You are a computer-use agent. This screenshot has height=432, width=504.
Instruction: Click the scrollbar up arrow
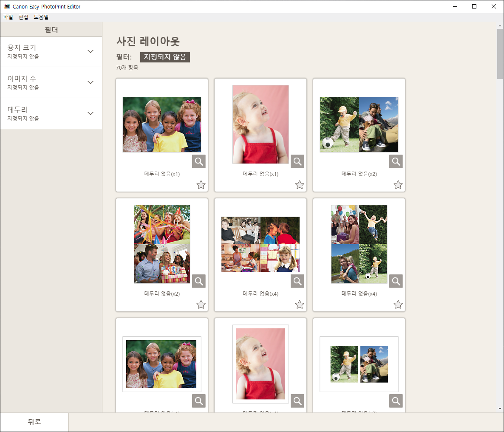coord(500,25)
